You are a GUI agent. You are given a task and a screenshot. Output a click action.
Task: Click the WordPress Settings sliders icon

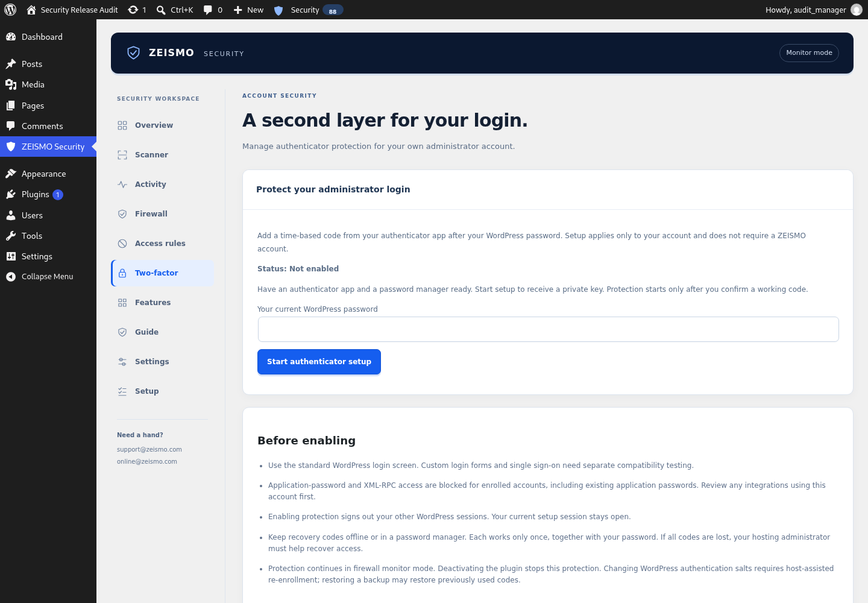[x=11, y=256]
